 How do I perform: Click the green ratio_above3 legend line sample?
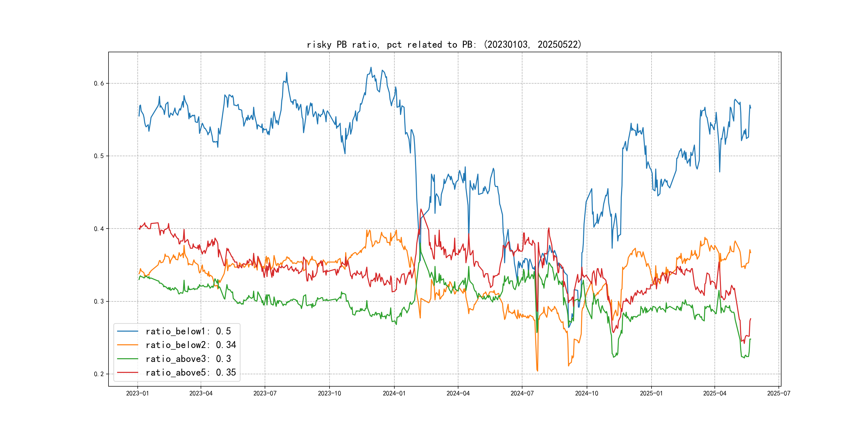tap(127, 359)
